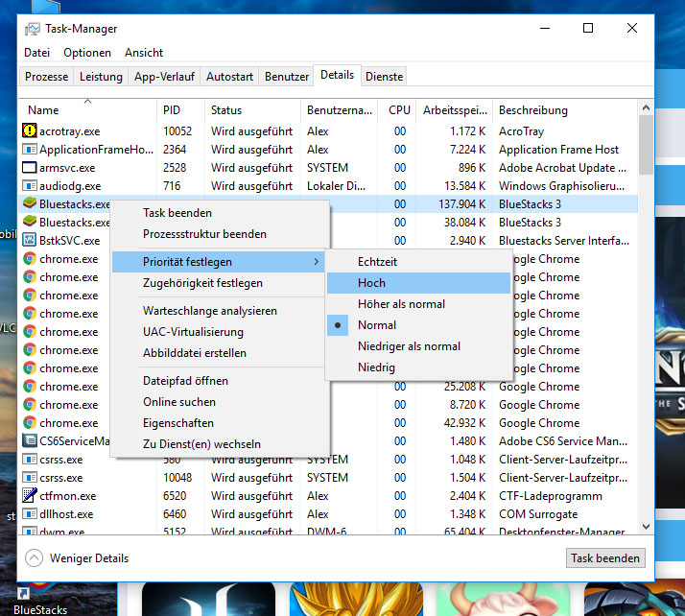
Task: Sort by the Arbeitsspeicher column header
Action: click(x=455, y=110)
